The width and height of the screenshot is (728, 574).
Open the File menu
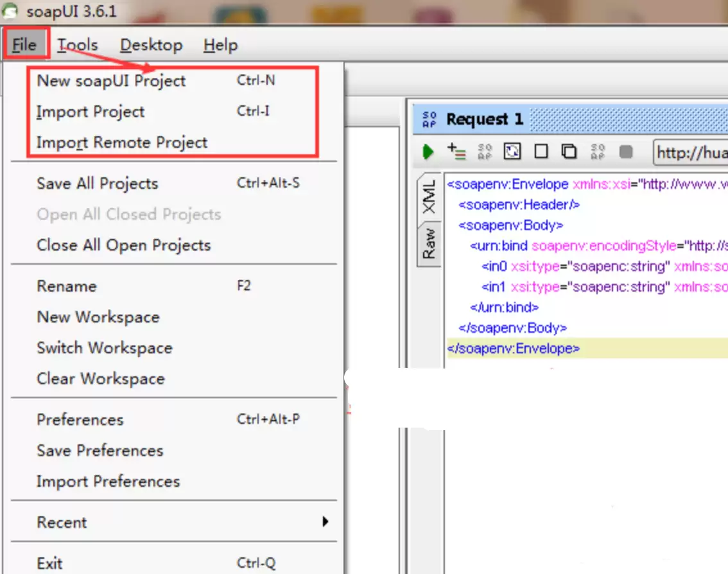click(x=24, y=44)
